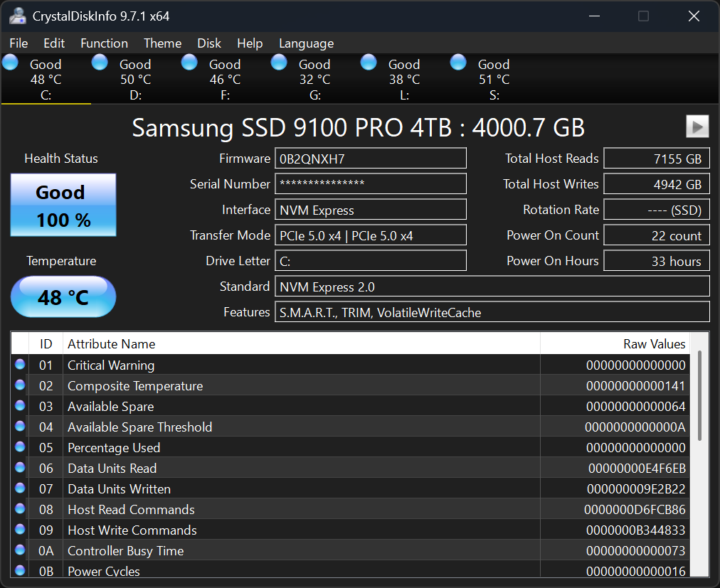720x588 pixels.
Task: Click the blue status orb for drive C:
Action: [x=10, y=63]
